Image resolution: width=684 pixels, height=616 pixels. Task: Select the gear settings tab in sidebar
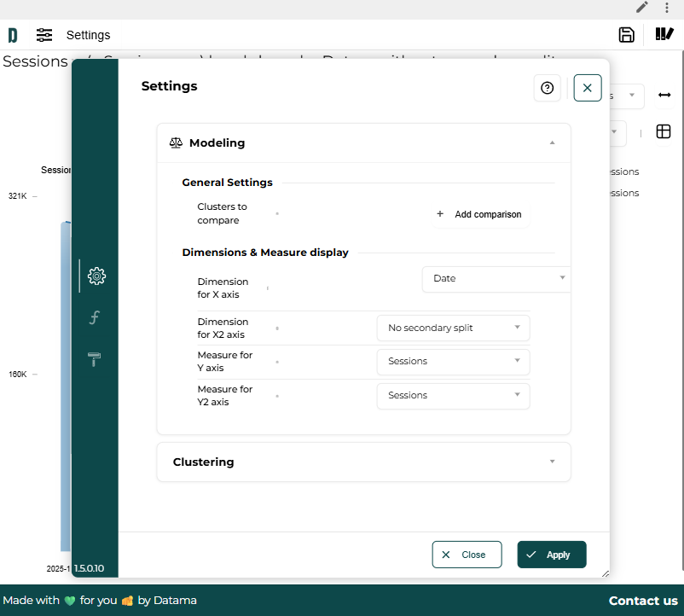[96, 276]
